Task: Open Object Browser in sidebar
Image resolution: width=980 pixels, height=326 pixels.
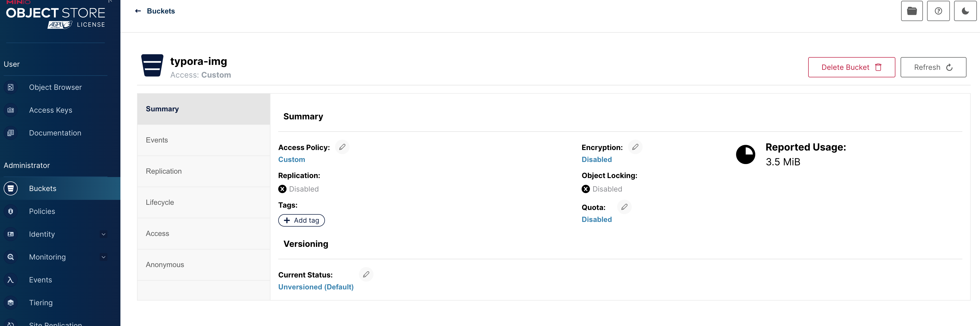Action: coord(55,87)
